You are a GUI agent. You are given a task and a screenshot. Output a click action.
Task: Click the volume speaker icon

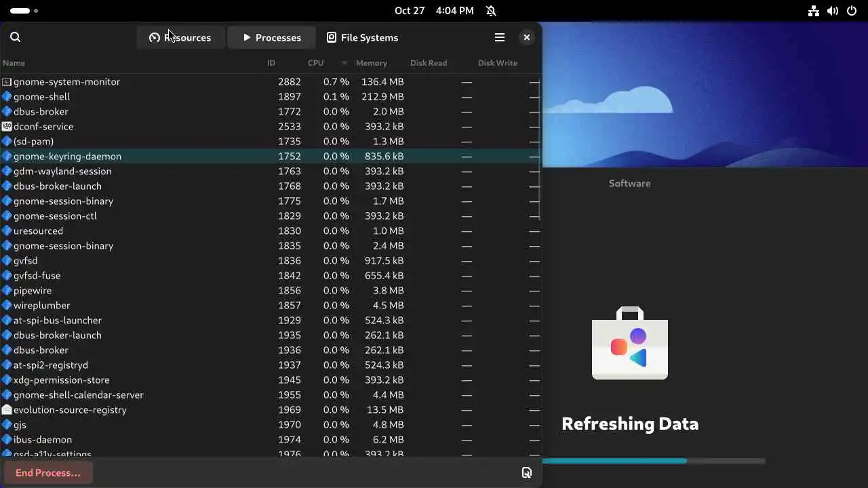pos(833,11)
